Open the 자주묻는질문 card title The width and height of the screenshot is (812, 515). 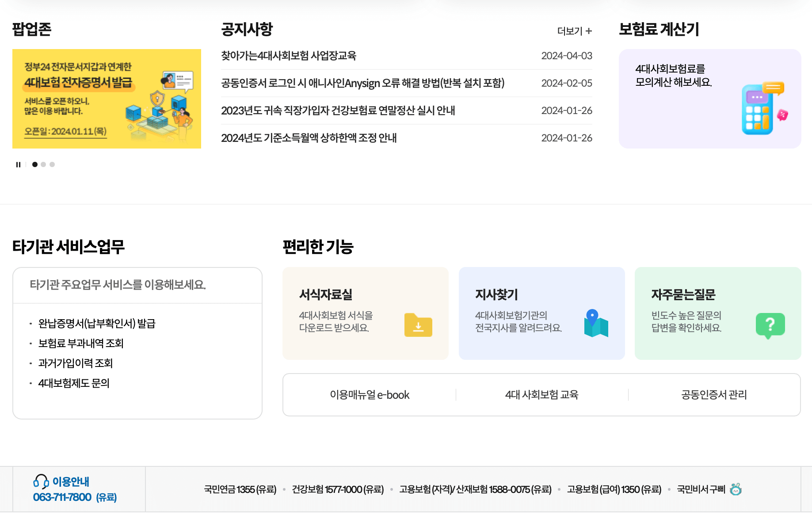coord(683,294)
